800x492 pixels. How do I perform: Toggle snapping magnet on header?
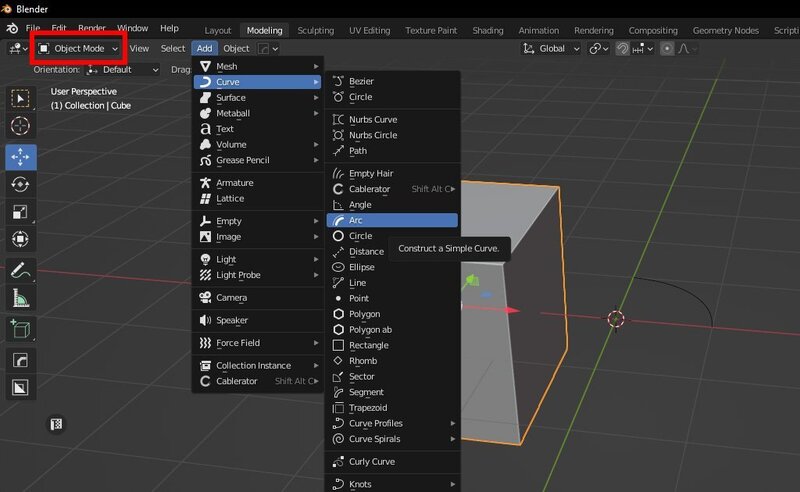click(x=622, y=48)
